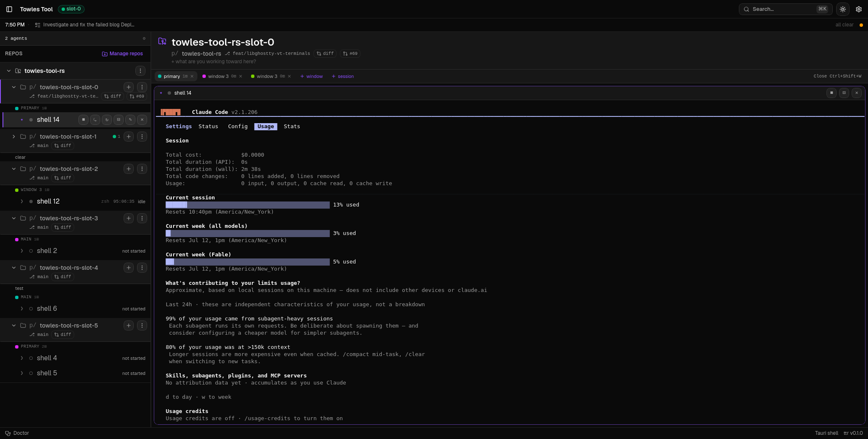Toggle the sidebar panel icon beside Towles Tool

(9, 9)
